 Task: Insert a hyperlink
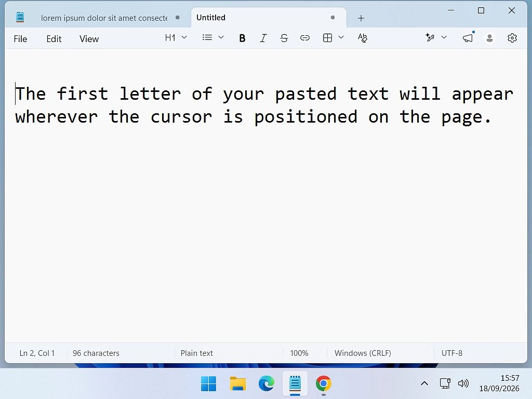304,37
